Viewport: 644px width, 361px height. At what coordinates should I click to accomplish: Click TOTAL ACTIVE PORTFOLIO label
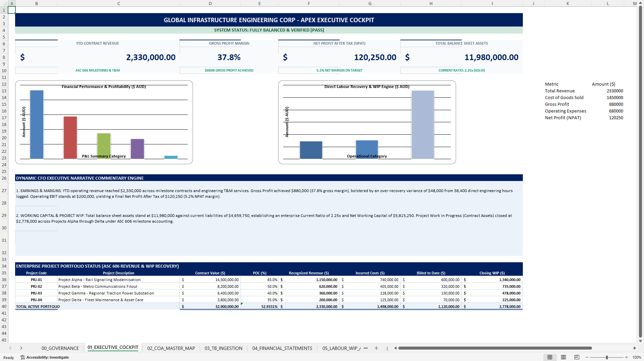click(x=38, y=307)
